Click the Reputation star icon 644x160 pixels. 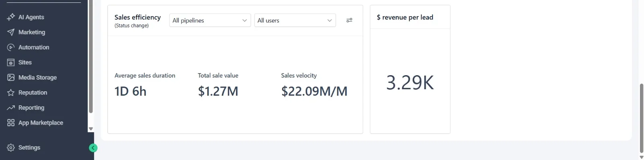click(11, 92)
